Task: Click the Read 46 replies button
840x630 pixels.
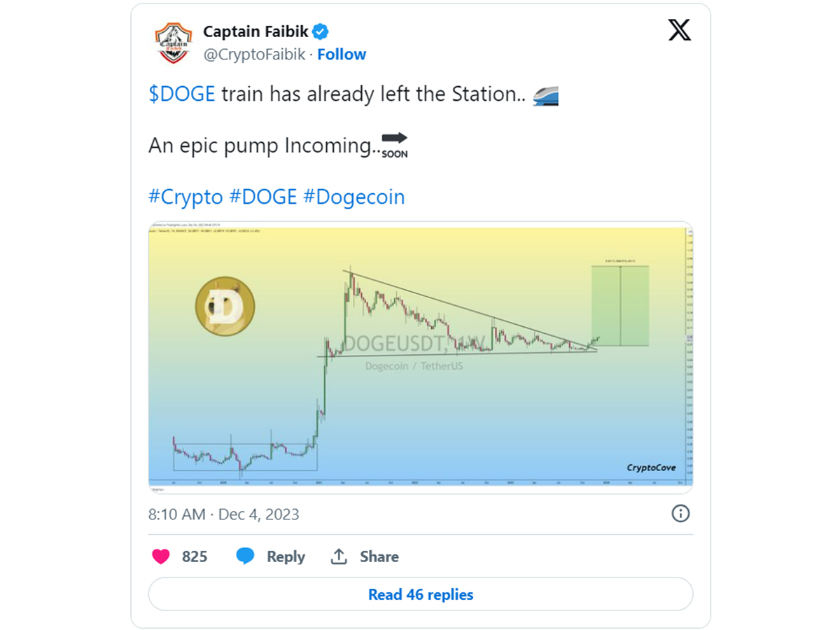Action: (x=421, y=594)
